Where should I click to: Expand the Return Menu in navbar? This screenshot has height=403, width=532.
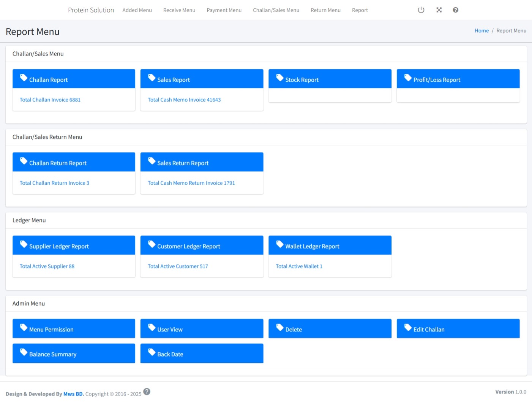(x=325, y=10)
